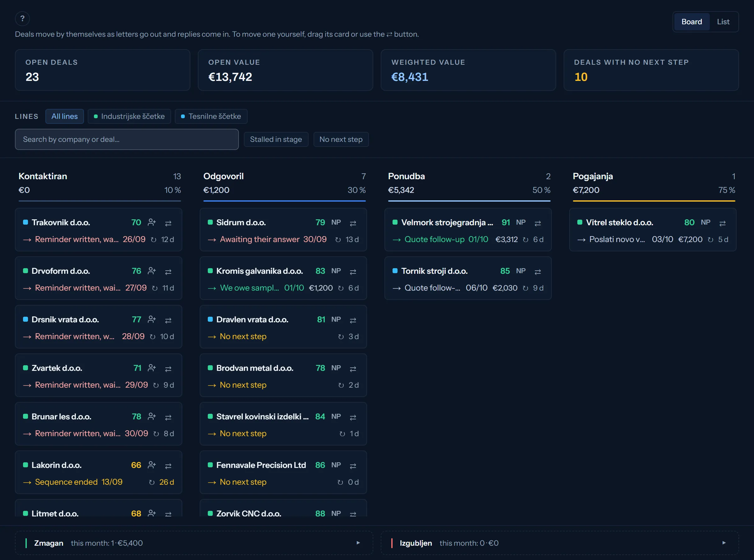Image resolution: width=754 pixels, height=560 pixels.
Task: Click the assign-person icon on Trakovnik d.o.o.
Action: (152, 222)
